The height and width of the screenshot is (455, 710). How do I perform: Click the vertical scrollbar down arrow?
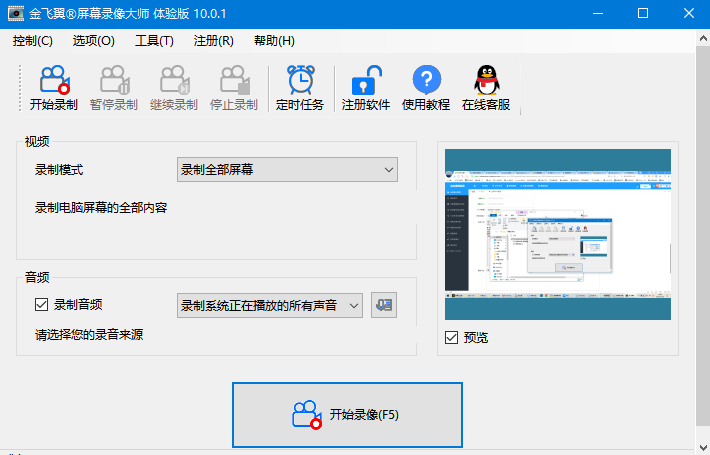click(x=703, y=447)
